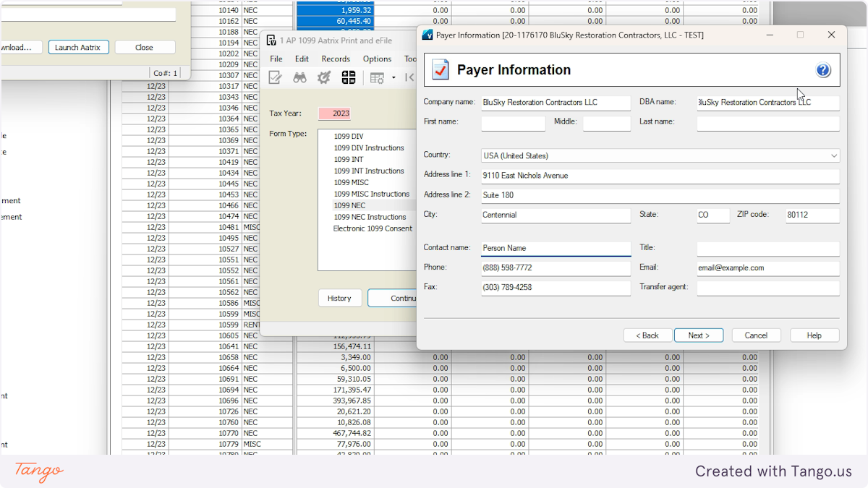Select 1099 NEC Instructions in form list
This screenshot has height=488, width=868.
click(x=370, y=217)
